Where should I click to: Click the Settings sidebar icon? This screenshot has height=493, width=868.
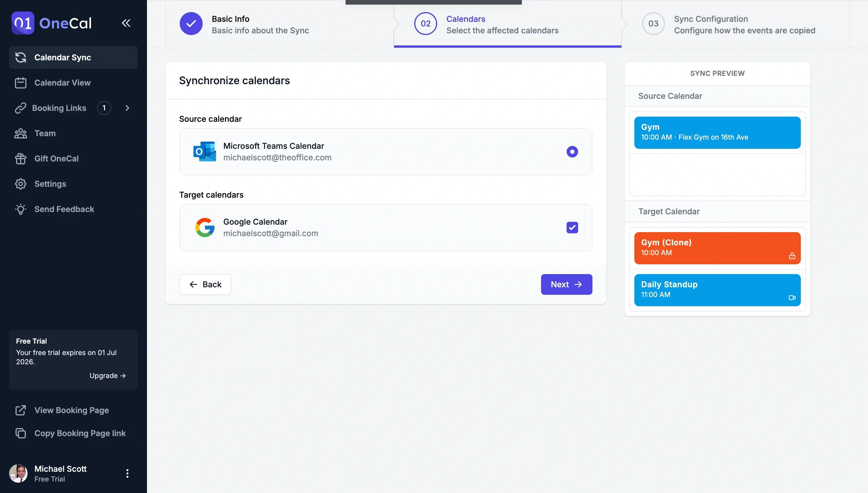pyautogui.click(x=20, y=184)
